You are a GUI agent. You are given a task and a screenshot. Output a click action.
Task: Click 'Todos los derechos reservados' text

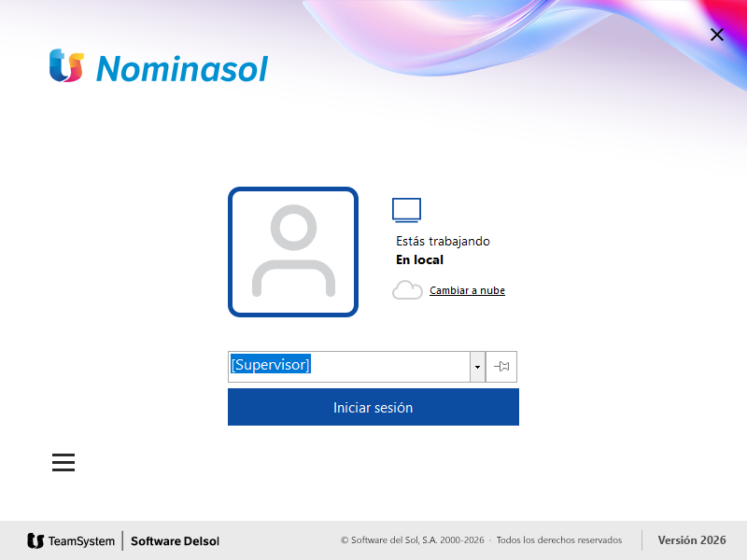point(558,540)
